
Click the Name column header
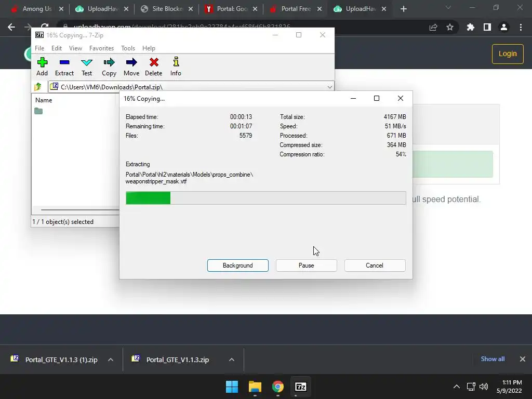(x=44, y=100)
